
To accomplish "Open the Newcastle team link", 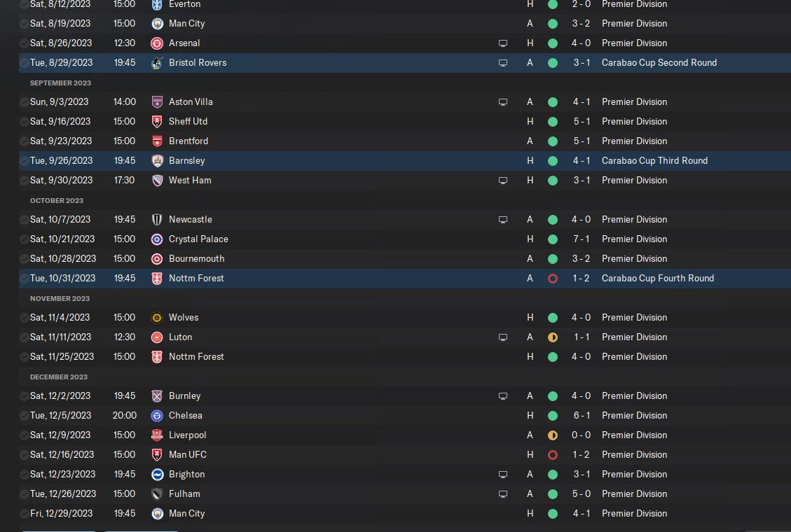I will pos(190,220).
